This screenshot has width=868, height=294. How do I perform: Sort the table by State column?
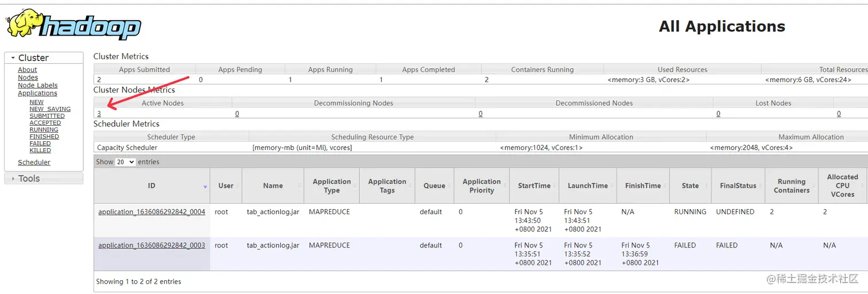point(690,185)
